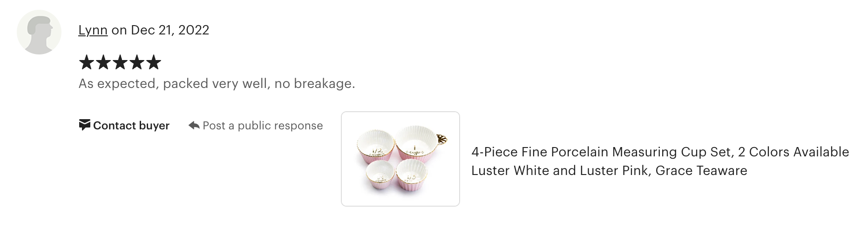
Task: Select the "Post a public response" text
Action: (263, 126)
